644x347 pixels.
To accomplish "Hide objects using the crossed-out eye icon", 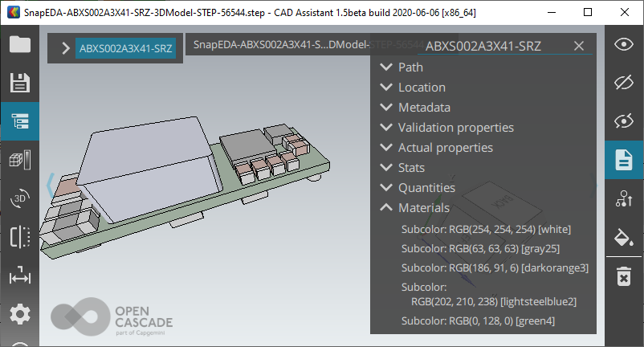I will 623,82.
